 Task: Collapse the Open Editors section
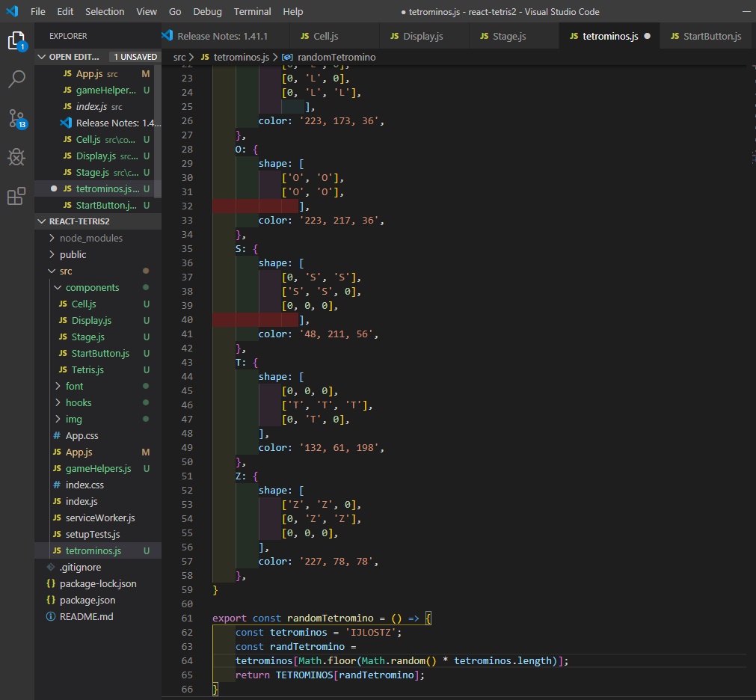click(42, 57)
